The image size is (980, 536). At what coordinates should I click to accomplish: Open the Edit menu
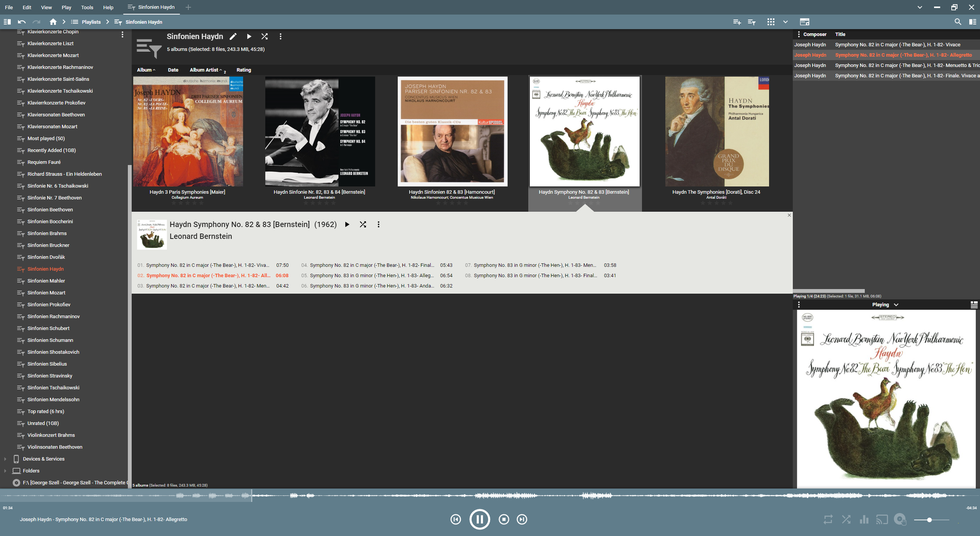[27, 7]
